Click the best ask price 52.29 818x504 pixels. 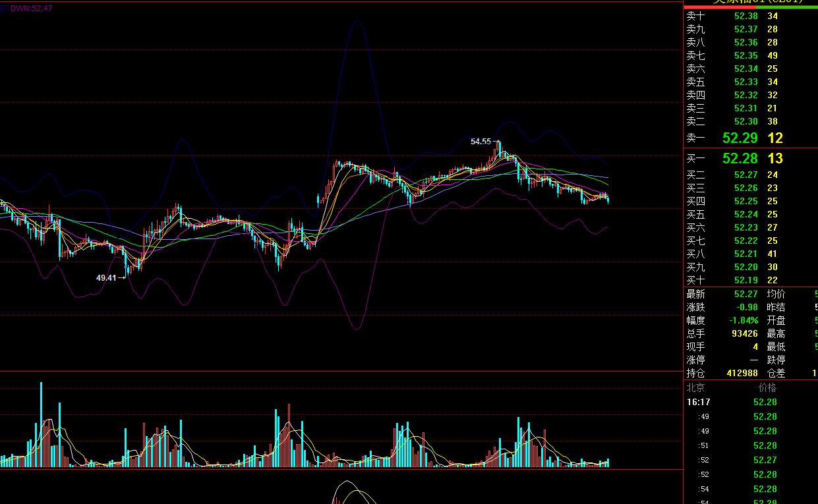coord(740,138)
